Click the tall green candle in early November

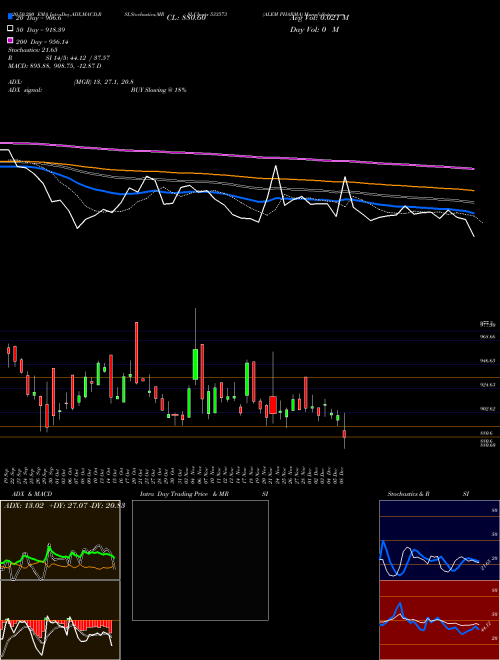click(195, 364)
